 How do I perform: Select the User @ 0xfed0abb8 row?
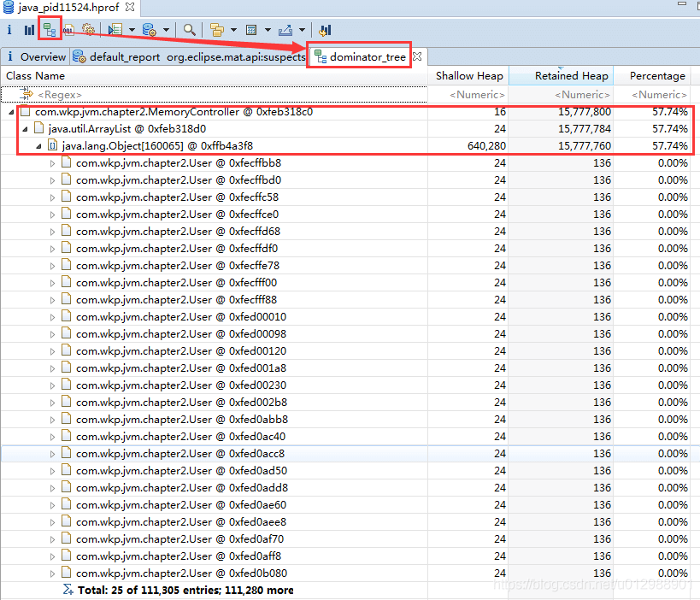346,419
